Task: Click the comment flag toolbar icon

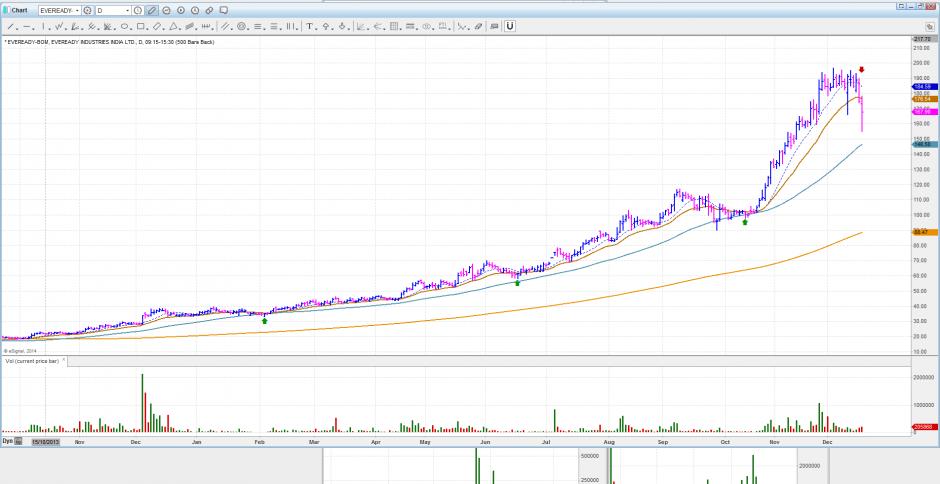Action: 494,26
